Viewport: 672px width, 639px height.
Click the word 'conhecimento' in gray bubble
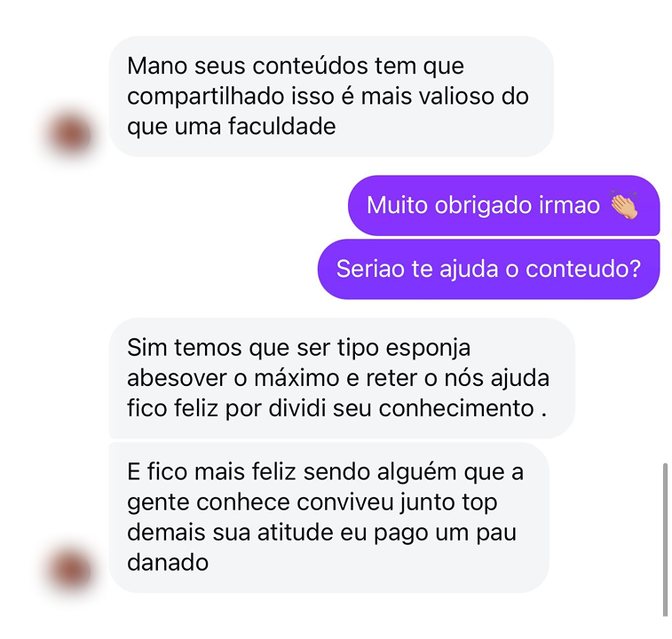point(456,408)
